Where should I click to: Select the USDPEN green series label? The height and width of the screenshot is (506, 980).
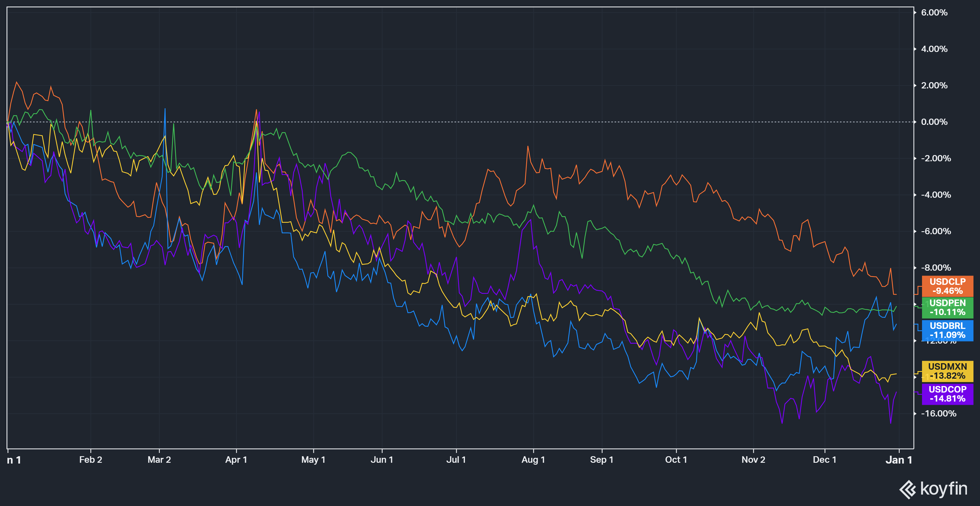[x=947, y=308]
